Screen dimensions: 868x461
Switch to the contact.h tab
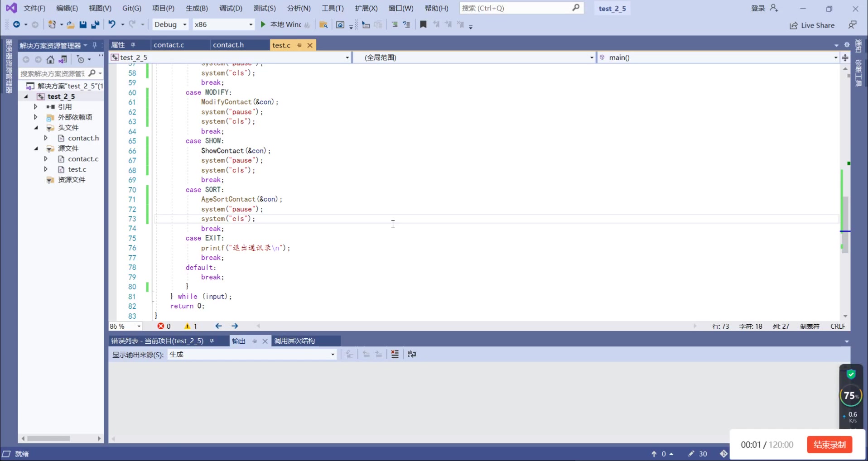point(228,45)
